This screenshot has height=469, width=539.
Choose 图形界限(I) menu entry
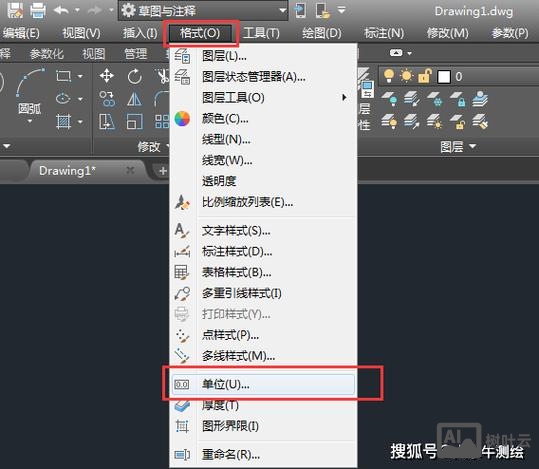(263, 426)
